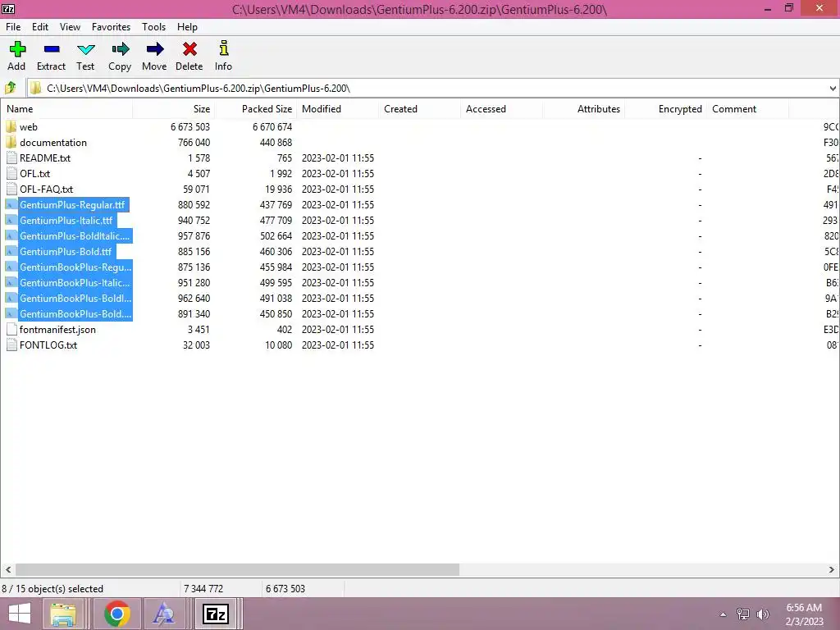Click the GentiumPlus-Bold.ttf font icon
840x630 pixels.
tap(11, 251)
